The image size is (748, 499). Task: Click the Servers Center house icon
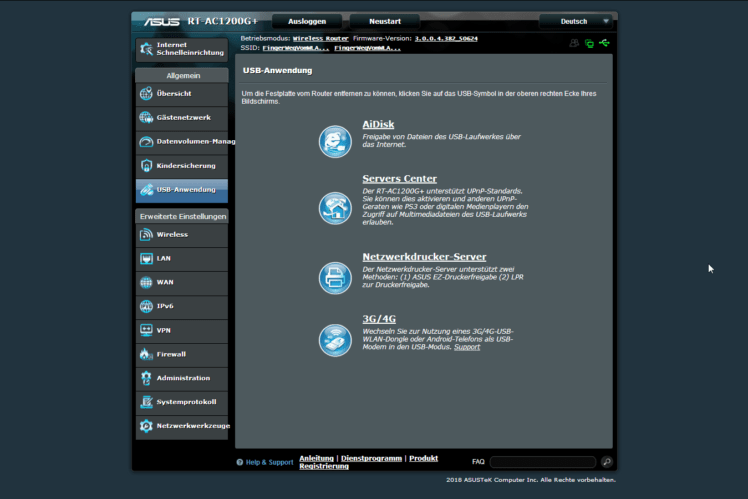click(x=335, y=208)
